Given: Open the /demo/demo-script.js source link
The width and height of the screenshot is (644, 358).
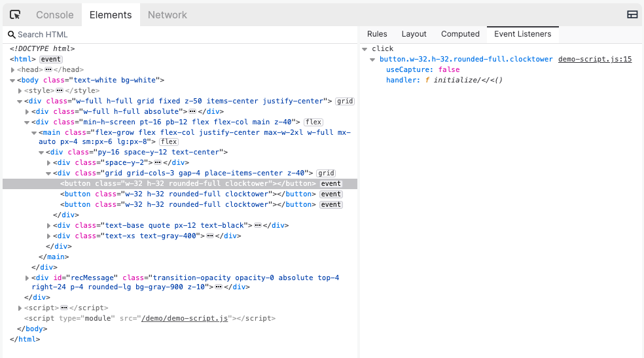Looking at the screenshot, I should pyautogui.click(x=185, y=318).
